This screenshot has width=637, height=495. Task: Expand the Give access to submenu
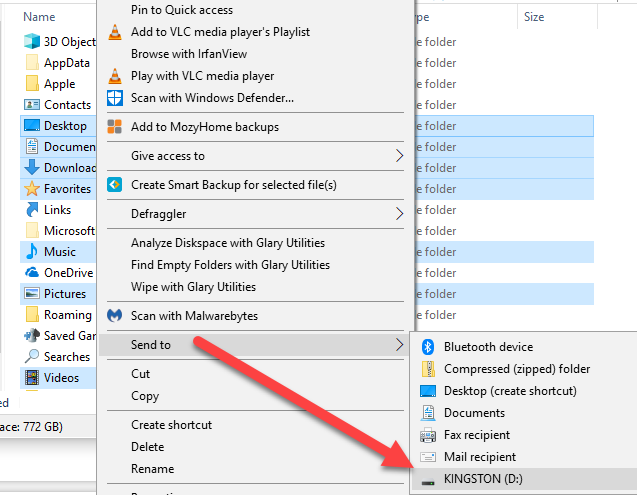(x=399, y=156)
